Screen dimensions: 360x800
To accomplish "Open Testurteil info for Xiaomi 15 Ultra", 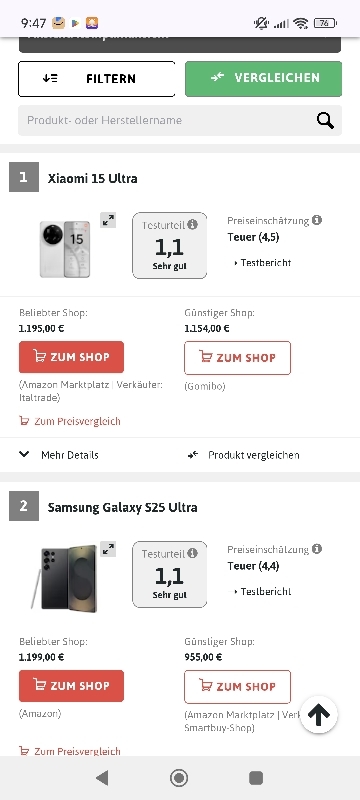I will tap(192, 224).
